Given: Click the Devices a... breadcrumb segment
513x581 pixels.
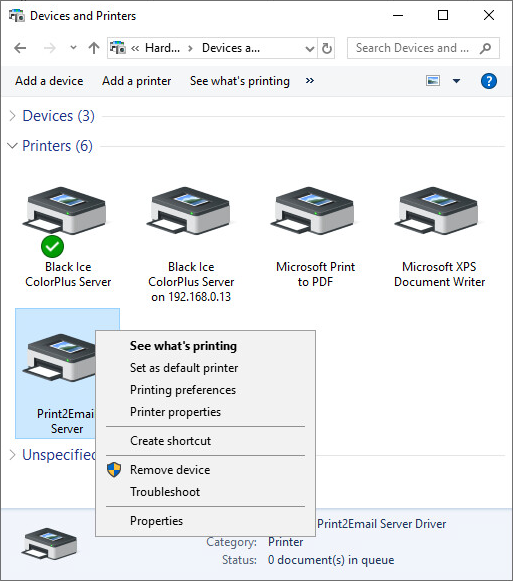Looking at the screenshot, I should click(x=231, y=48).
